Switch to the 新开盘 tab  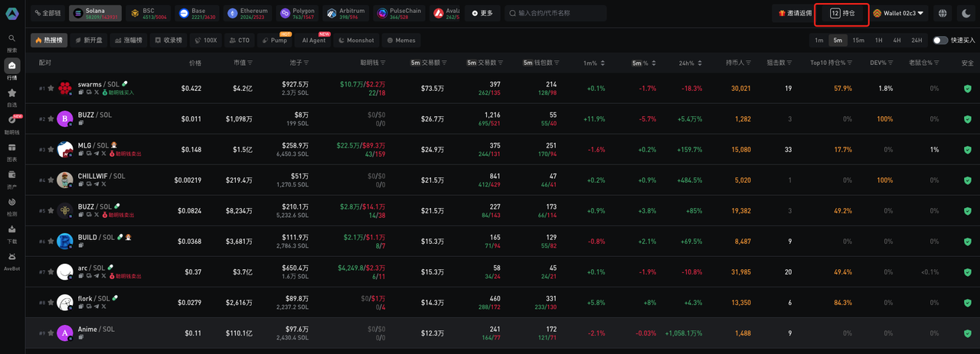point(89,41)
